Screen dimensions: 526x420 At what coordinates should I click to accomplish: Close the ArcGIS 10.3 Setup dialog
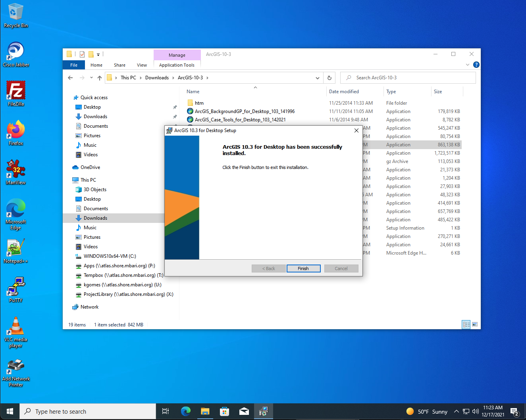(356, 130)
